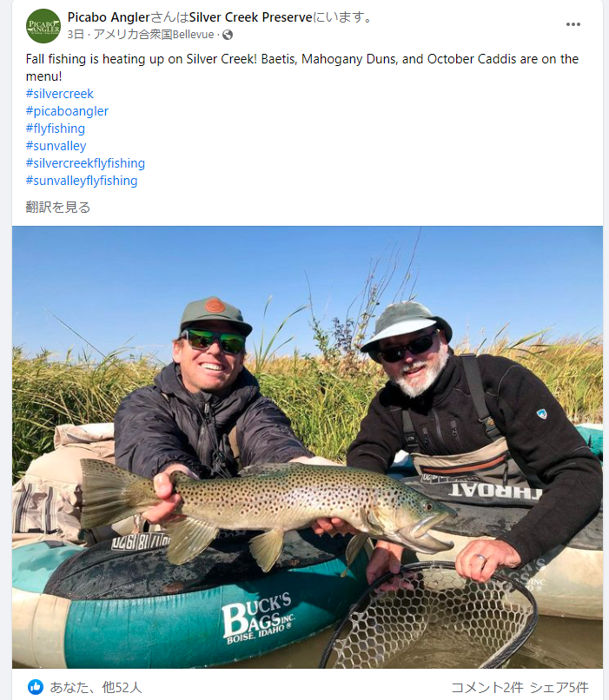The image size is (609, 700).
Task: Open the three-dot post options menu
Action: point(573,24)
